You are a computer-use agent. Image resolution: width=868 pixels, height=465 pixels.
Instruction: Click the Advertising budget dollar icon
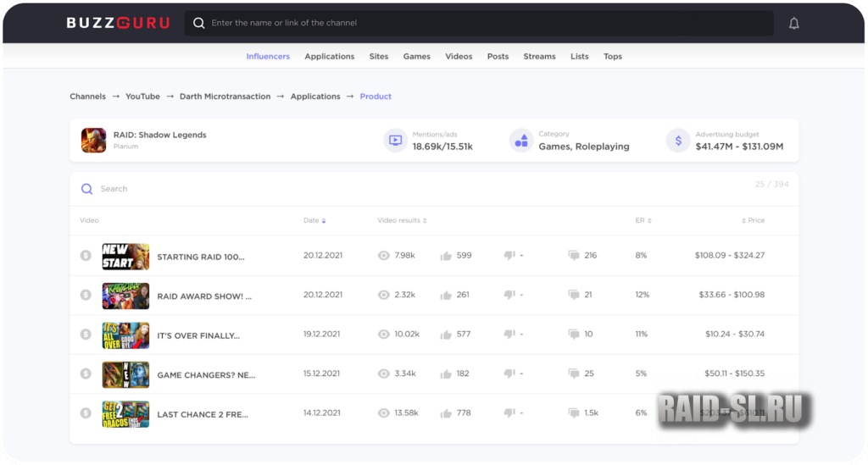[x=677, y=140]
